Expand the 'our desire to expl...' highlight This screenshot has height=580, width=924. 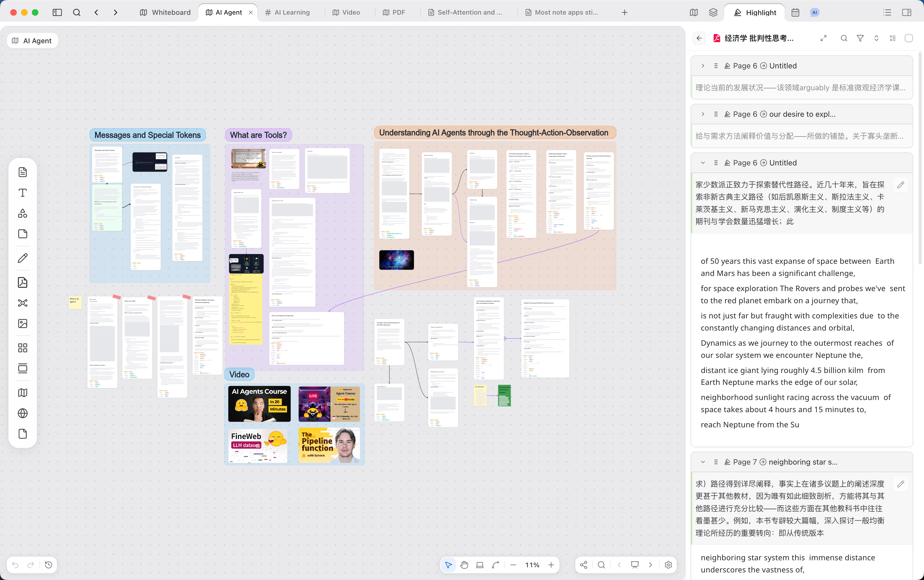[x=703, y=114]
